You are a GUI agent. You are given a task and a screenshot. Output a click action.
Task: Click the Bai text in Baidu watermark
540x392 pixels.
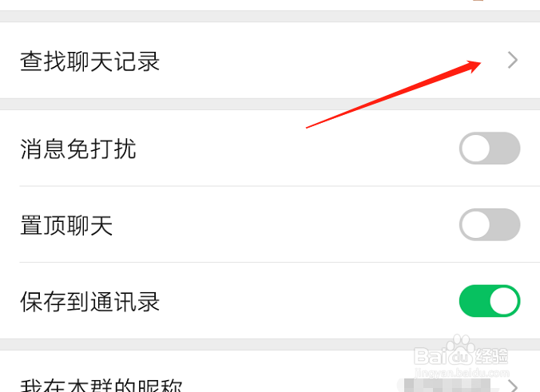tap(431, 356)
